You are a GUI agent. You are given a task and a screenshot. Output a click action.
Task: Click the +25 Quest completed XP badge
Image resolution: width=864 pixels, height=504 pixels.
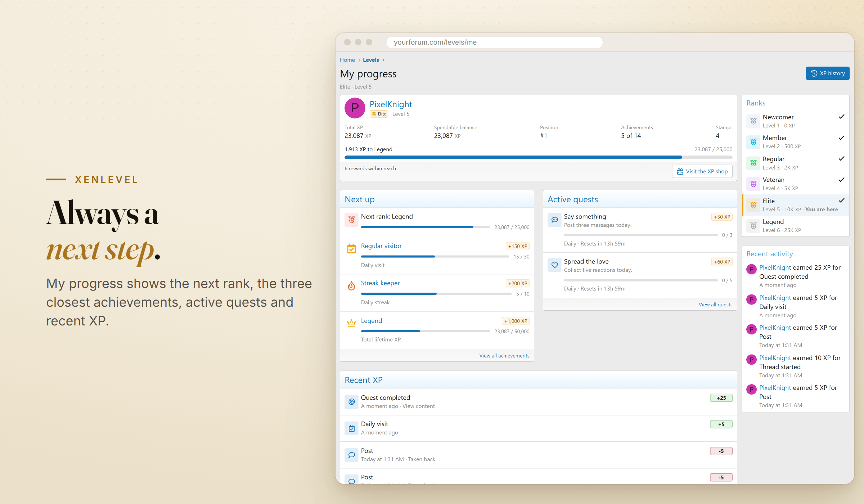[721, 398]
